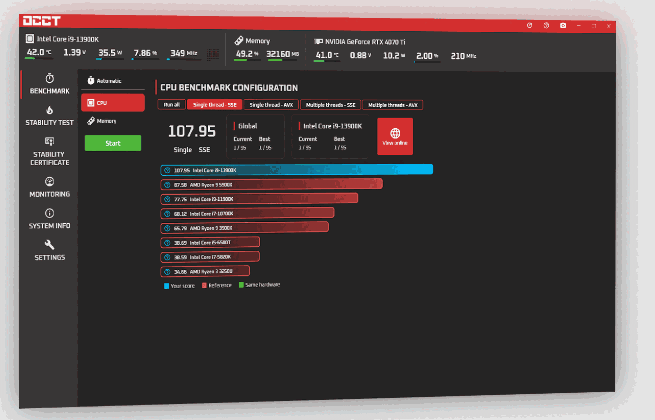655x420 pixels.
Task: Click the CPU usage 7.86 % reading
Action: click(x=145, y=53)
